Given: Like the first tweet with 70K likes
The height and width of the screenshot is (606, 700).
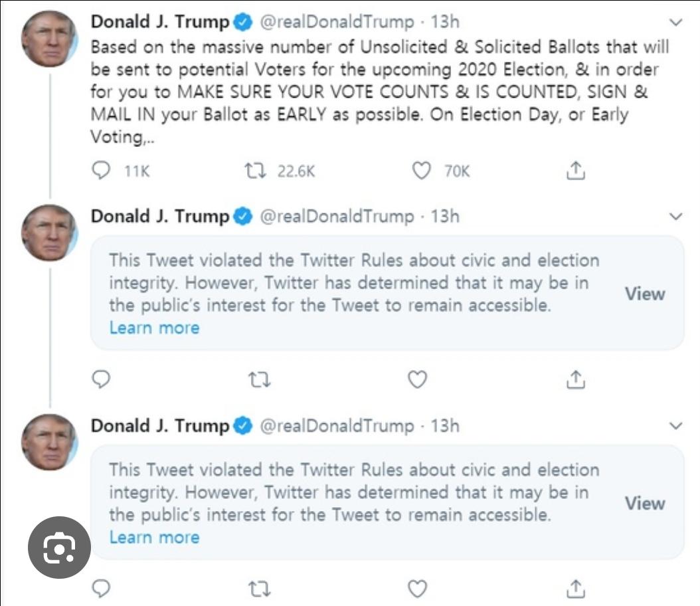Looking at the screenshot, I should pyautogui.click(x=422, y=171).
